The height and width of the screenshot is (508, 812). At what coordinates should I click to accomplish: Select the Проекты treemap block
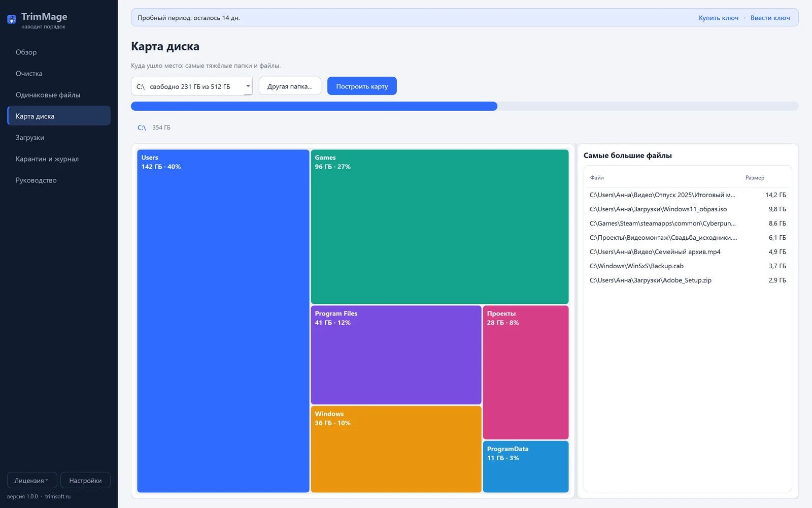(526, 372)
